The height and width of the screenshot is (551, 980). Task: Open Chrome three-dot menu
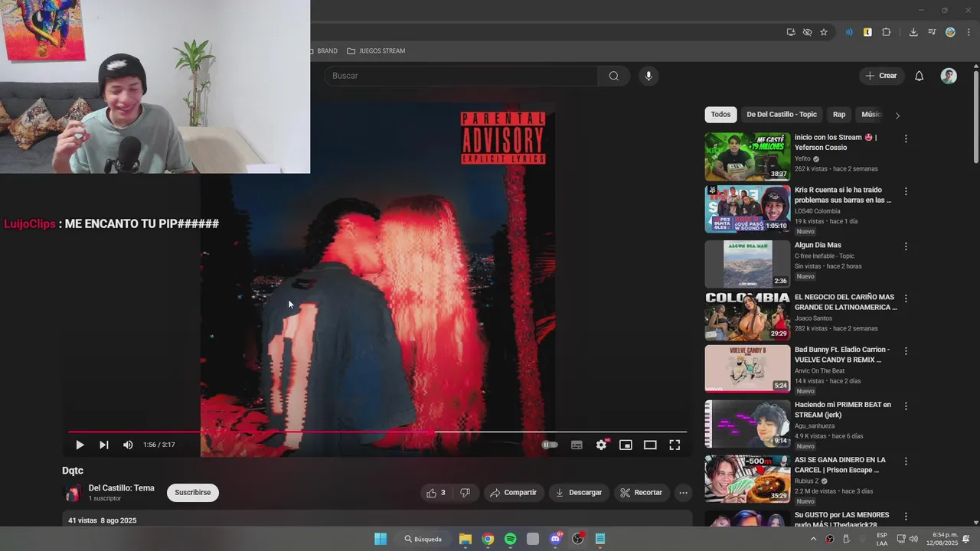[969, 32]
